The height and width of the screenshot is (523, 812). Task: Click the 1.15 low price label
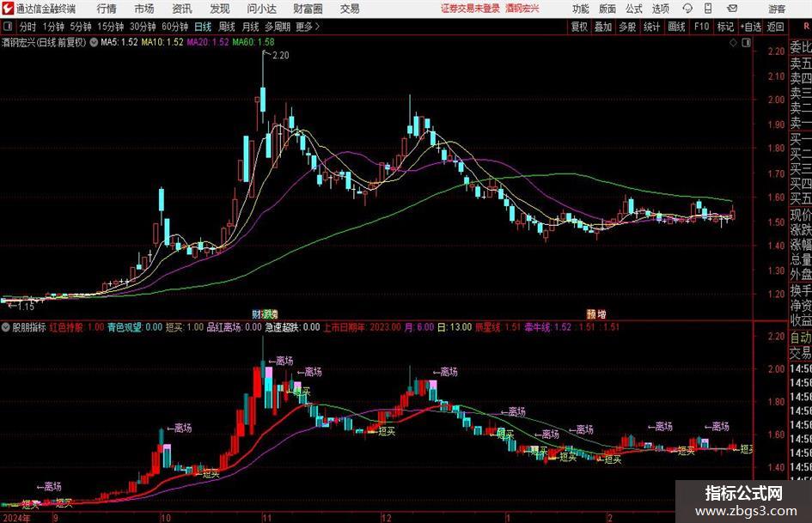(x=26, y=307)
